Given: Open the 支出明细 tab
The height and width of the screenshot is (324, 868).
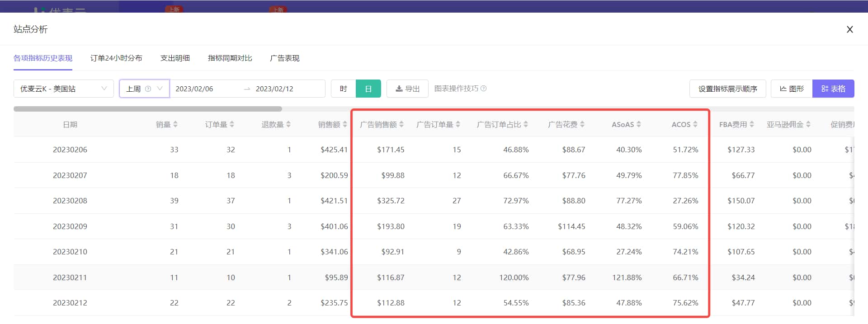Looking at the screenshot, I should (x=175, y=58).
